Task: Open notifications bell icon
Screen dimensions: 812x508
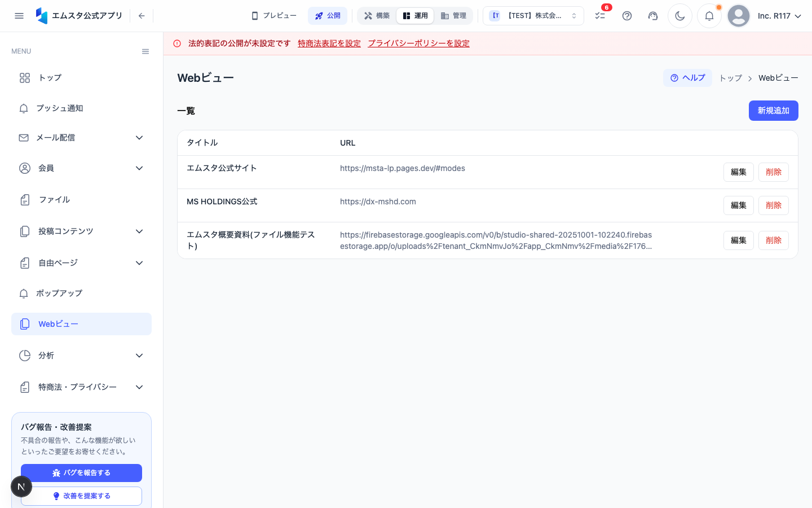Action: tap(709, 16)
